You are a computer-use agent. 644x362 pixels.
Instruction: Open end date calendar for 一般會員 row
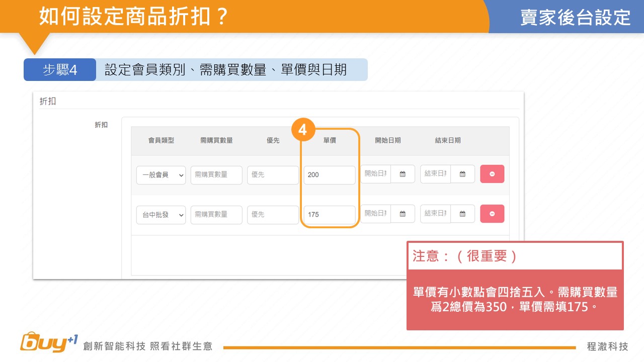point(462,174)
